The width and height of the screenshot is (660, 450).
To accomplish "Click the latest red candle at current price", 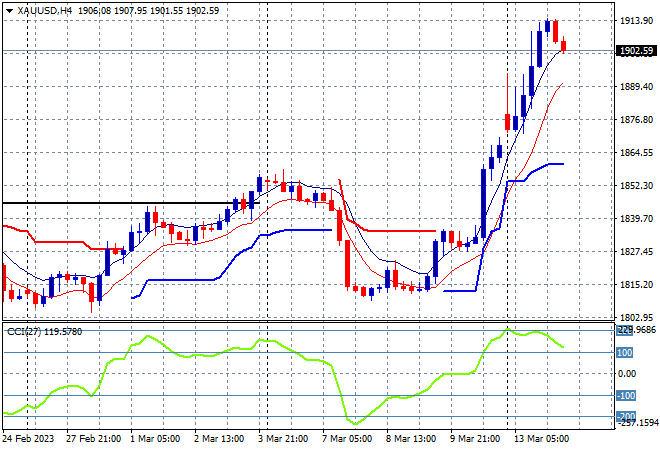I will [563, 45].
